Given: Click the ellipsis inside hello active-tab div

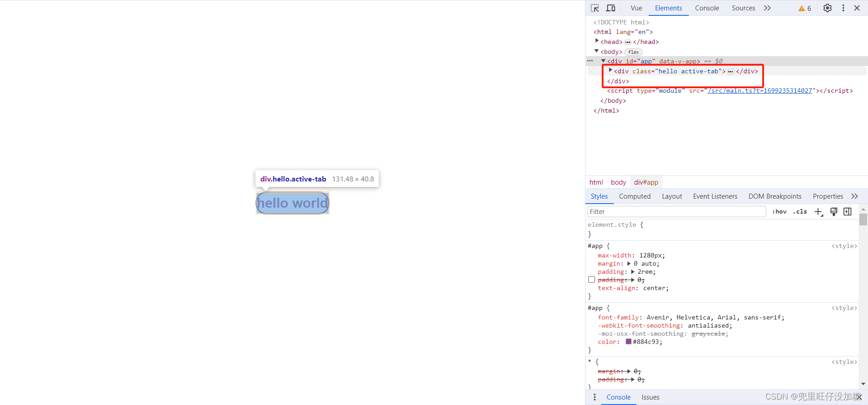Looking at the screenshot, I should point(731,71).
